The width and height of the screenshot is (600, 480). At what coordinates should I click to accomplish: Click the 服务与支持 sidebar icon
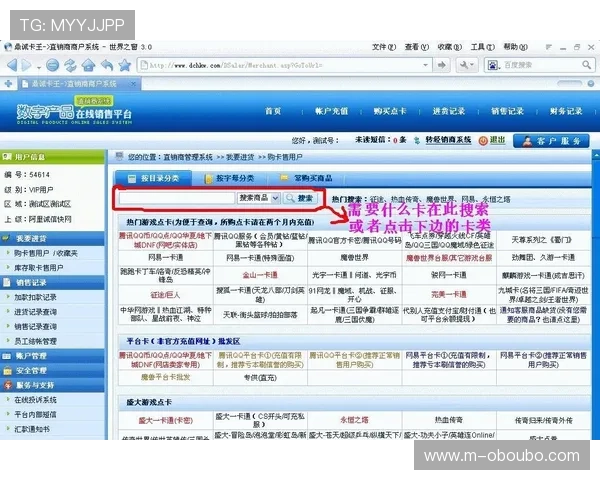click(x=8, y=385)
